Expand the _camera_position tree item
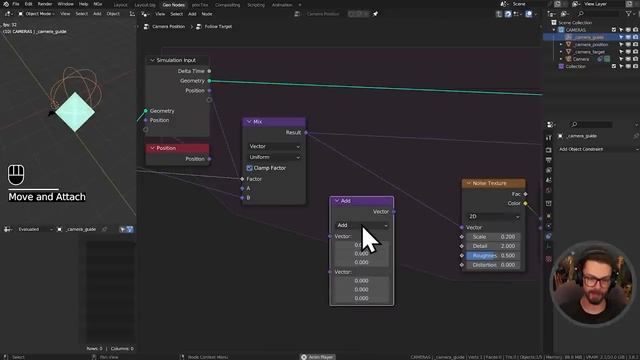 [x=561, y=44]
